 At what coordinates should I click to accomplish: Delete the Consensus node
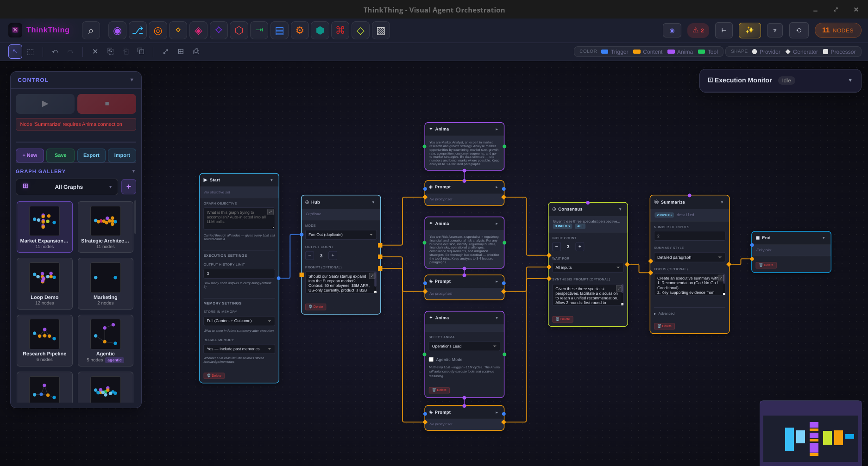coord(562,319)
